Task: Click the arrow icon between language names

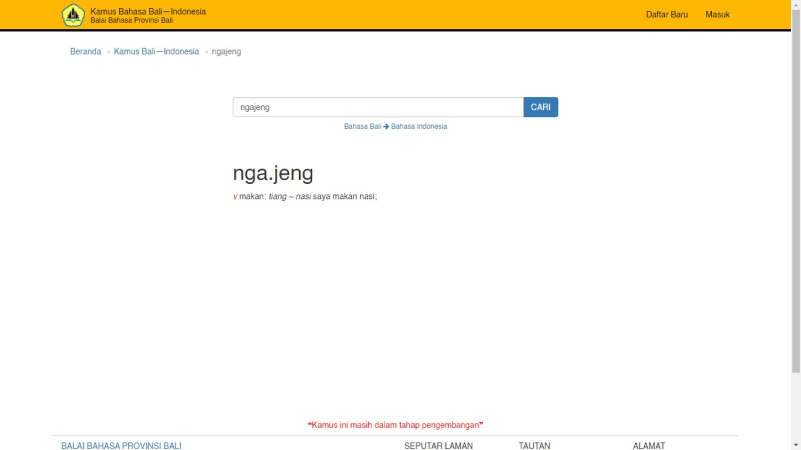Action: 386,127
